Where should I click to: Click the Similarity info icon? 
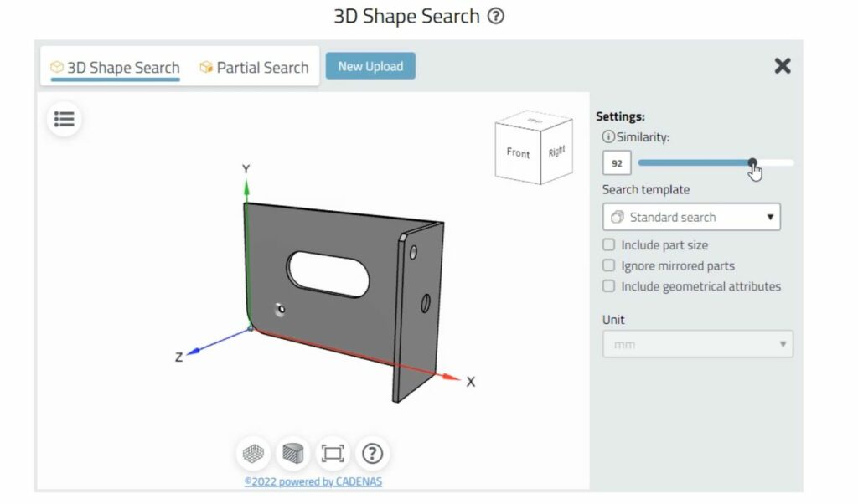pyautogui.click(x=608, y=136)
